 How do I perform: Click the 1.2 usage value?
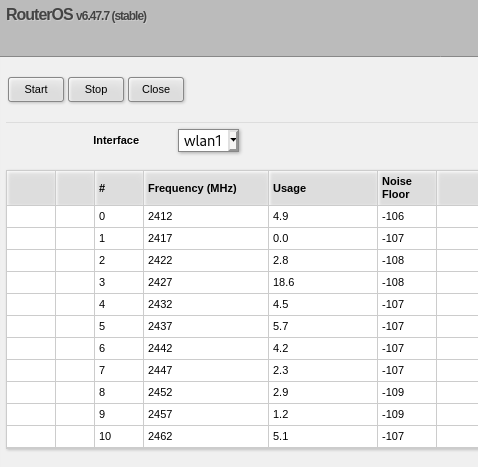point(280,414)
